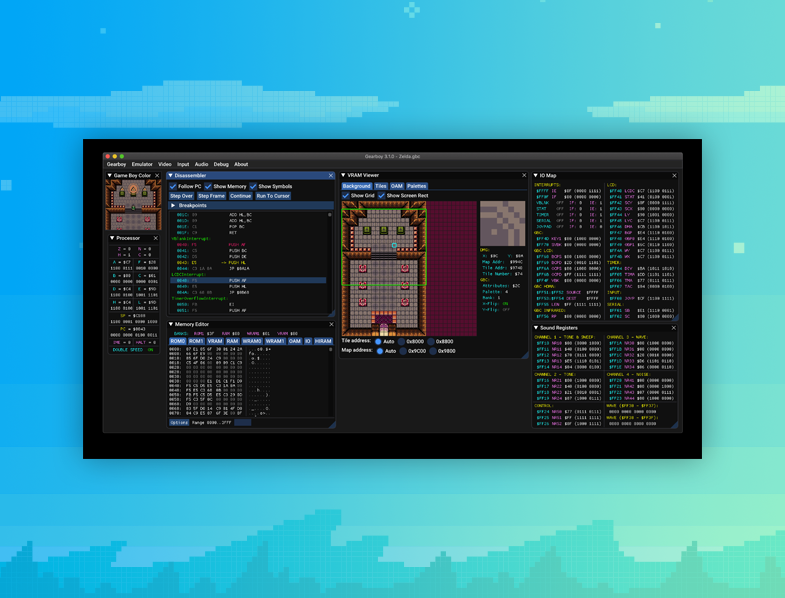The height and width of the screenshot is (598, 785).
Task: Click the Disassembler panel resize grip
Action: 331,314
